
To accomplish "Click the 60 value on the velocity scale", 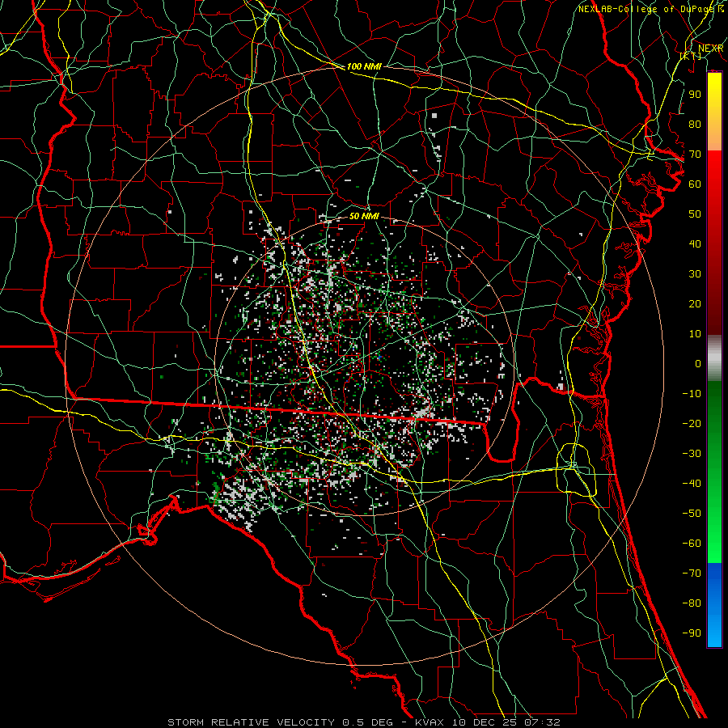I will pos(695,184).
